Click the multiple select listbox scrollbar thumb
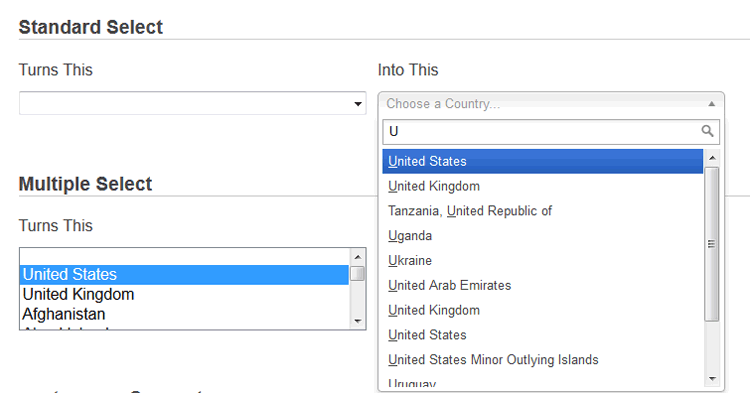 (x=358, y=273)
